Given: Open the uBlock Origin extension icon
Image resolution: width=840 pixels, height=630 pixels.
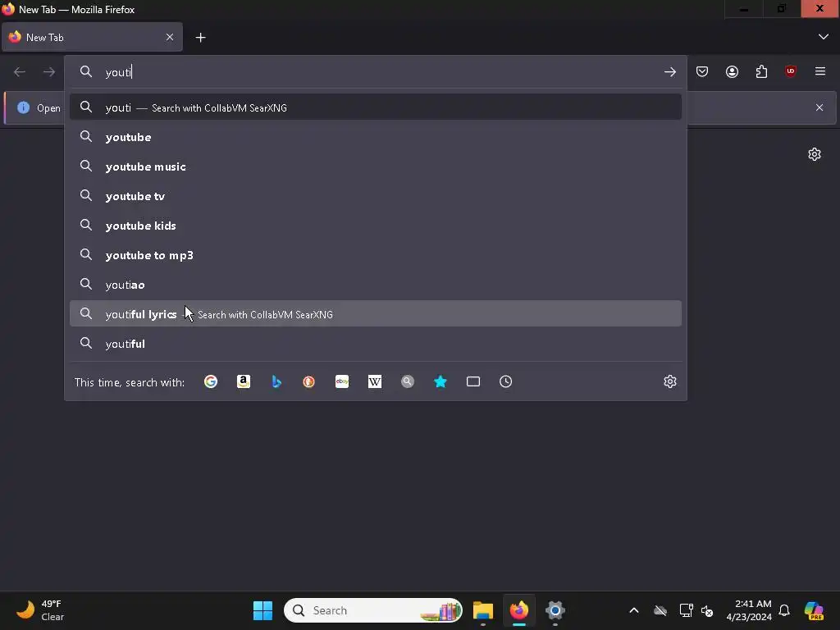Looking at the screenshot, I should (x=791, y=71).
